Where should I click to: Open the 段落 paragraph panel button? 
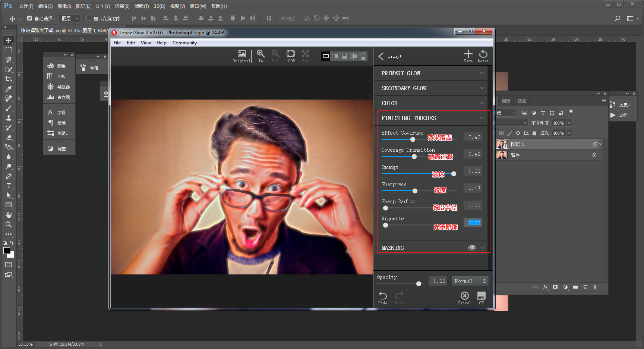57,123
